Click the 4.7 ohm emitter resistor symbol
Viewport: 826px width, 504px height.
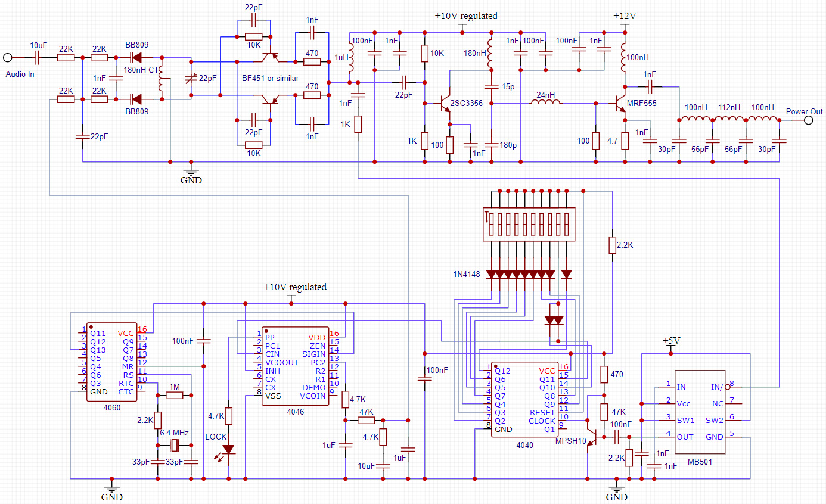tap(625, 141)
